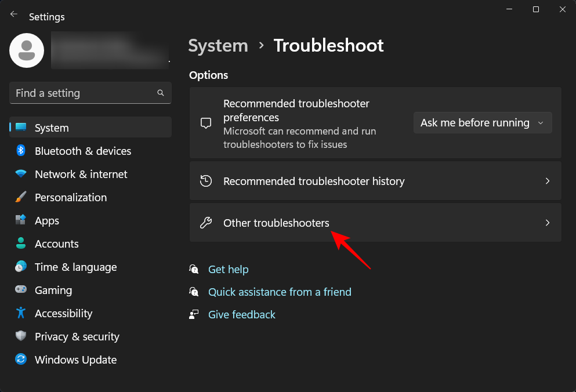576x392 pixels.
Task: Click the user account avatar
Action: [x=26, y=50]
